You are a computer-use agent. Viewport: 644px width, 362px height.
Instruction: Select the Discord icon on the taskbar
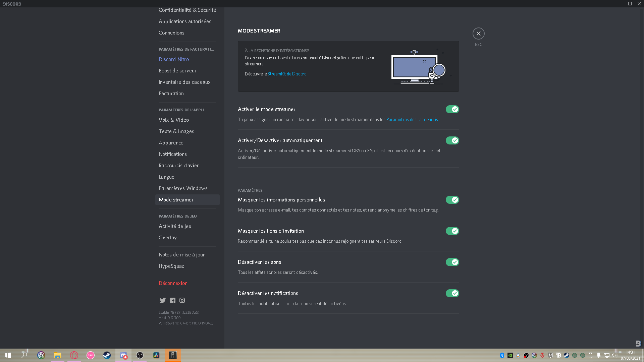coord(123,355)
